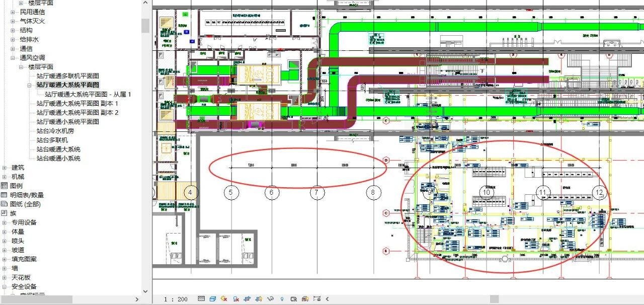Open the Visual Style cube icon
This screenshot has width=644, height=305.
[x=213, y=299]
